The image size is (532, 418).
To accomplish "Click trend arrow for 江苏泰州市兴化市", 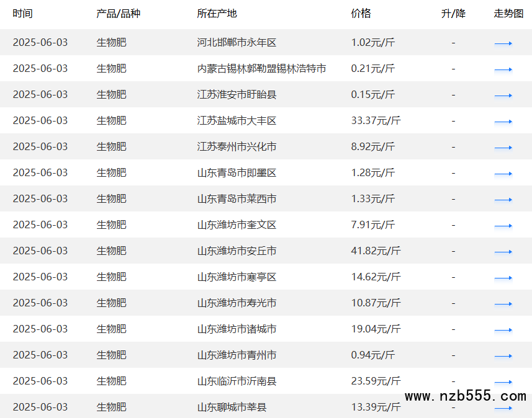I will pos(503,148).
